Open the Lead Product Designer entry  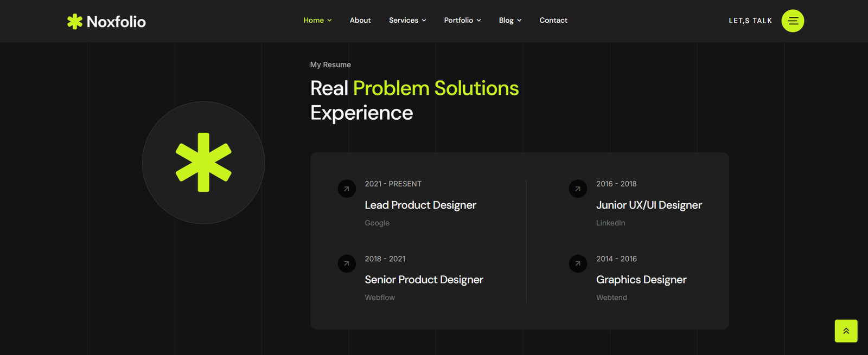(420, 205)
